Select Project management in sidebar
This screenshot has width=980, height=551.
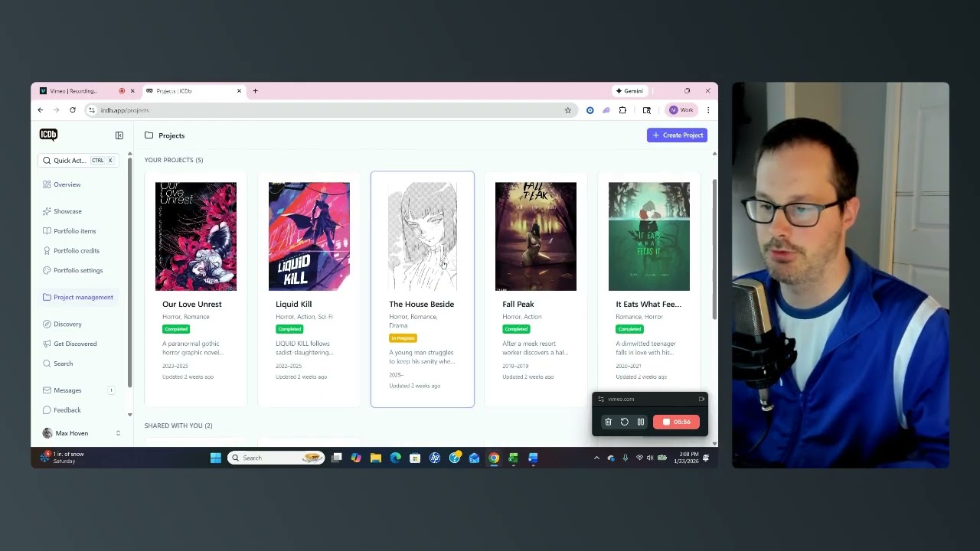click(78, 298)
